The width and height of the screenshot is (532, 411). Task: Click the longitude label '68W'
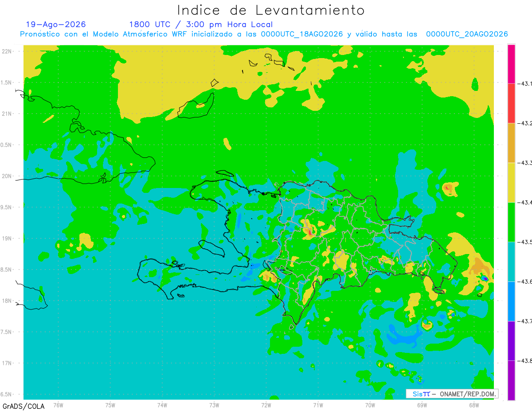pyautogui.click(x=473, y=404)
